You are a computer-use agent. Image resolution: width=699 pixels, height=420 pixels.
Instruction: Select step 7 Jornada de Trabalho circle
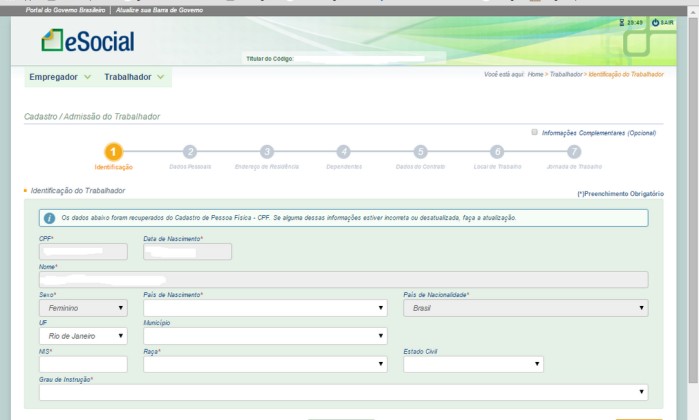[x=573, y=152]
